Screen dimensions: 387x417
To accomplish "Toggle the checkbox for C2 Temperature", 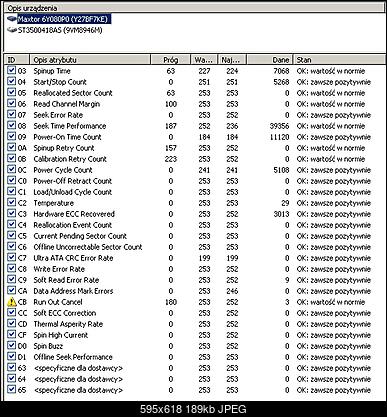I will pyautogui.click(x=12, y=203).
